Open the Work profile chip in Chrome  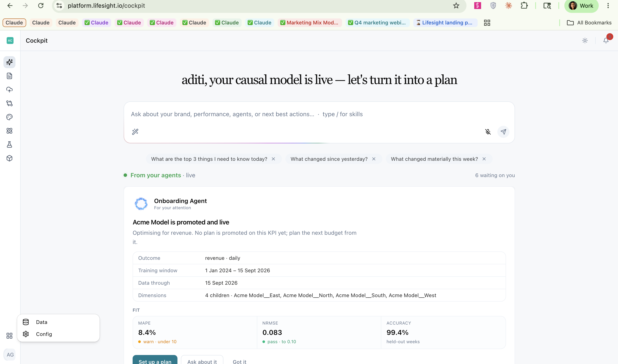(581, 6)
